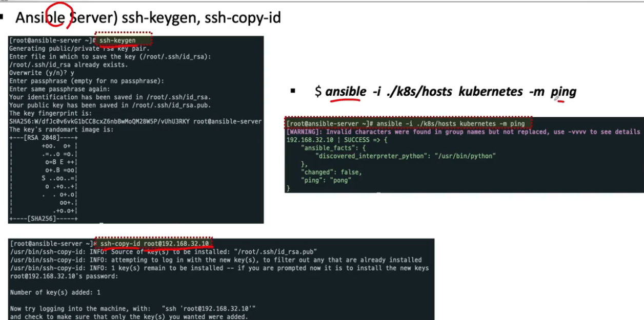The width and height of the screenshot is (644, 320).
Task: Select the '"ansible_facts": {' line
Action: (x=333, y=148)
